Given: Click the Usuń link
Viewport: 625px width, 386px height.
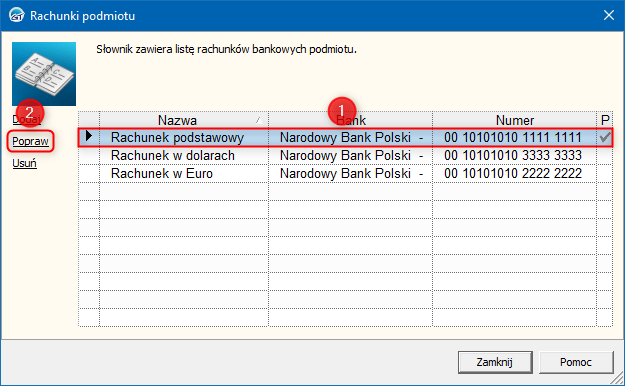Looking at the screenshot, I should click(24, 163).
